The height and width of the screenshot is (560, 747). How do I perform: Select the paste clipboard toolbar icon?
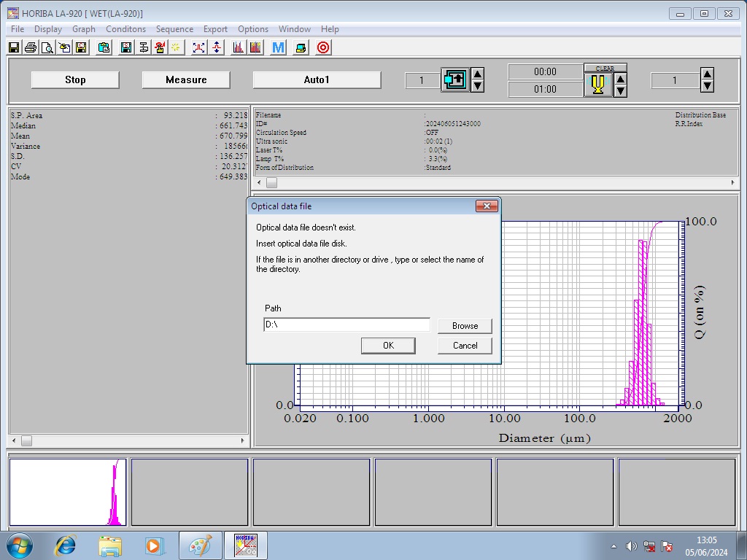click(x=104, y=47)
